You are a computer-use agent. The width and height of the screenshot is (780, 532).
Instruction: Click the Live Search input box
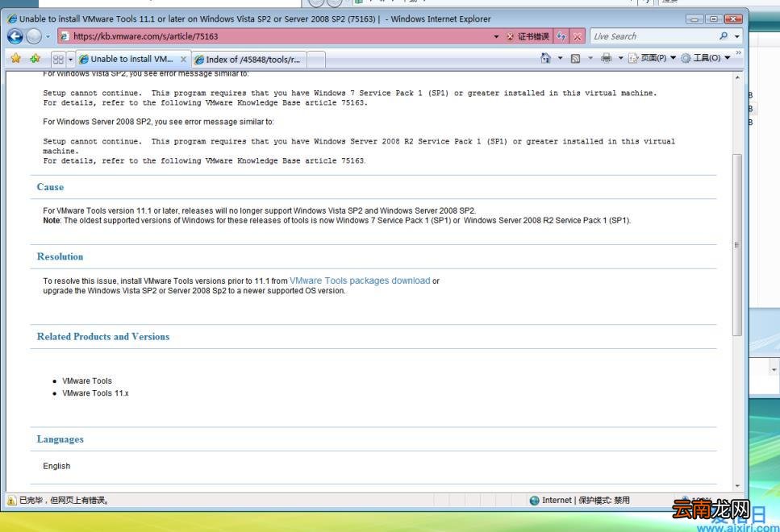(653, 36)
